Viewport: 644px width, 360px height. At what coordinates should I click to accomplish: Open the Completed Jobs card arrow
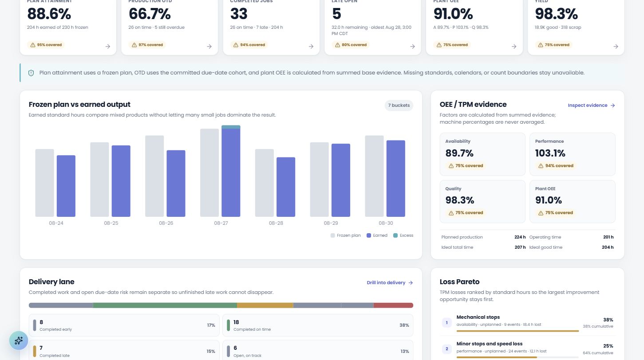coord(311,46)
